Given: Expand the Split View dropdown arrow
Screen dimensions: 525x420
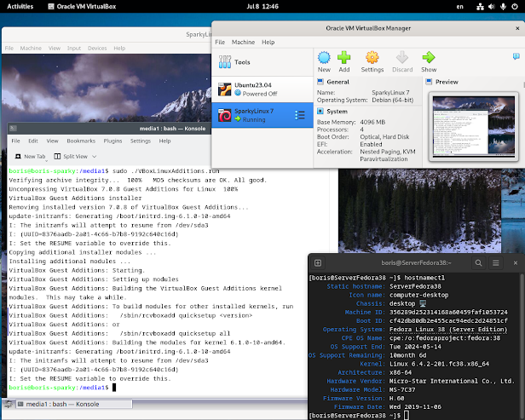Looking at the screenshot, I should tap(95, 156).
